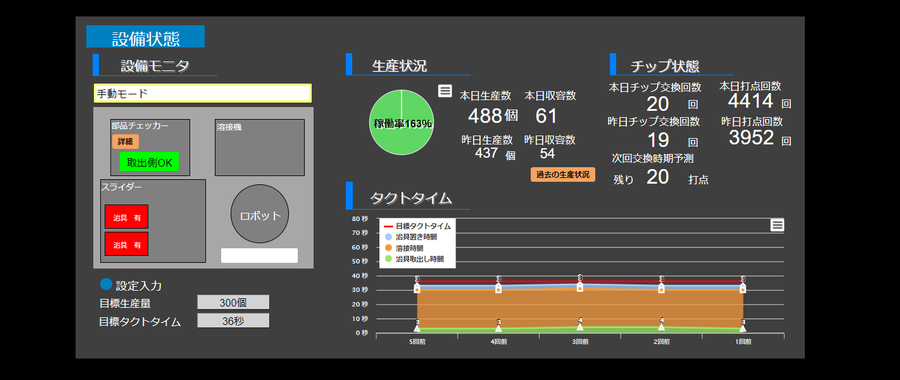Click the スライダー panel label
The image size is (900, 380).
click(x=121, y=187)
